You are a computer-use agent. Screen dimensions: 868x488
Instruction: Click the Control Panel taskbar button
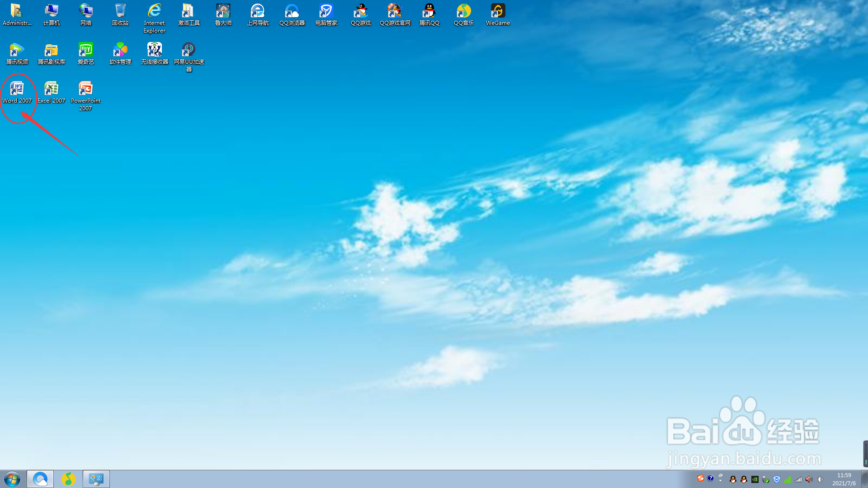(96, 479)
